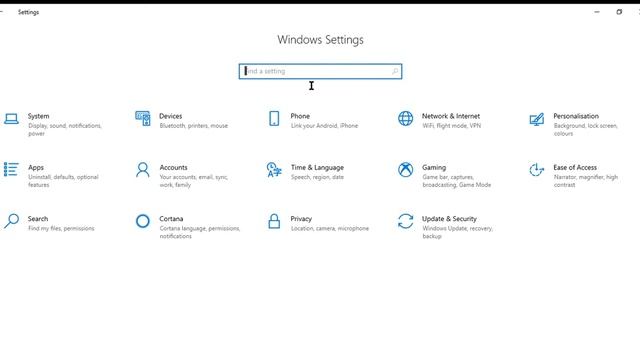Screen dimensions: 640x360
Task: Click 'Speech, region, date' description
Action: [317, 177]
